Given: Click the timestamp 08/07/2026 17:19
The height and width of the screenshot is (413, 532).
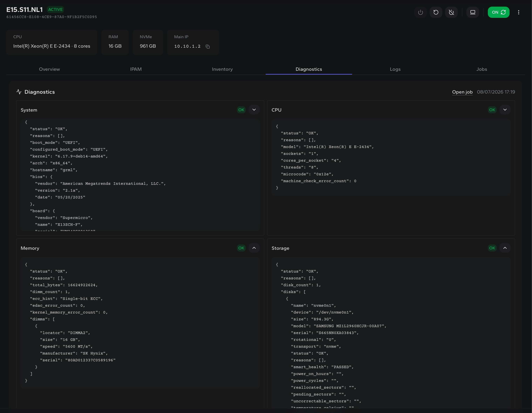Looking at the screenshot, I should tap(496, 92).
